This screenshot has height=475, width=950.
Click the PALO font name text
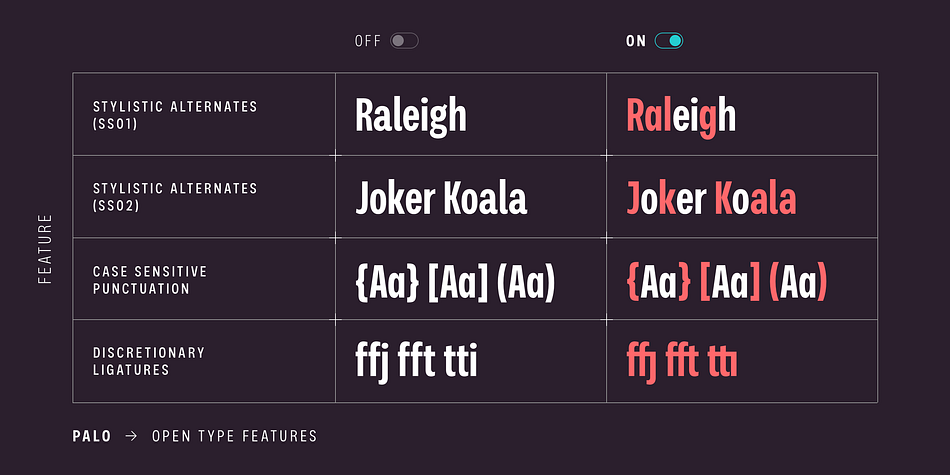92,436
